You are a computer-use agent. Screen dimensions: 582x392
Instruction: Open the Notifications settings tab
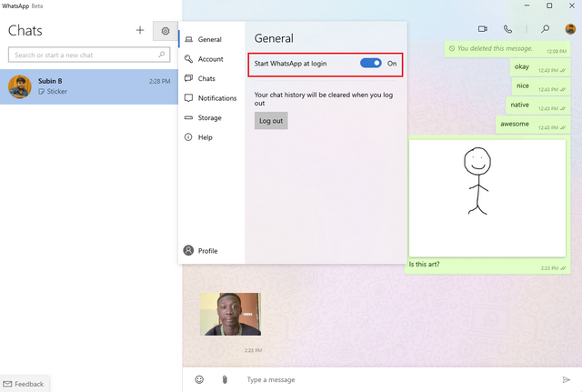point(212,98)
